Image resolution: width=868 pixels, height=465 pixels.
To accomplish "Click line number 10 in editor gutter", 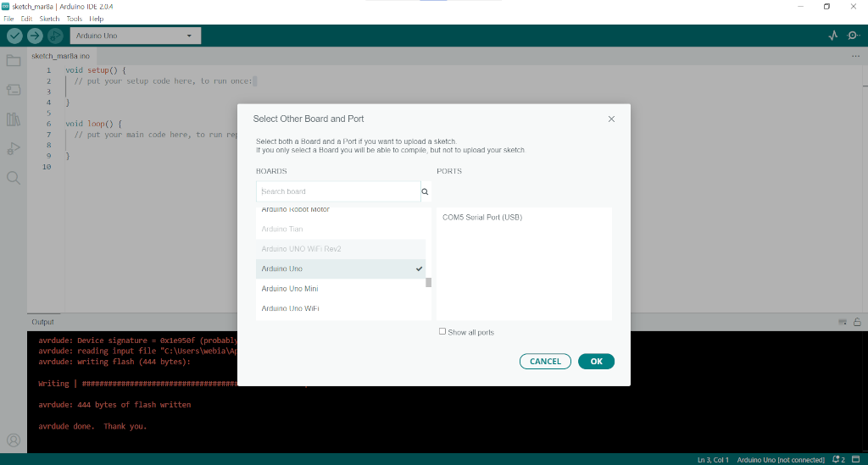I will click(x=47, y=166).
